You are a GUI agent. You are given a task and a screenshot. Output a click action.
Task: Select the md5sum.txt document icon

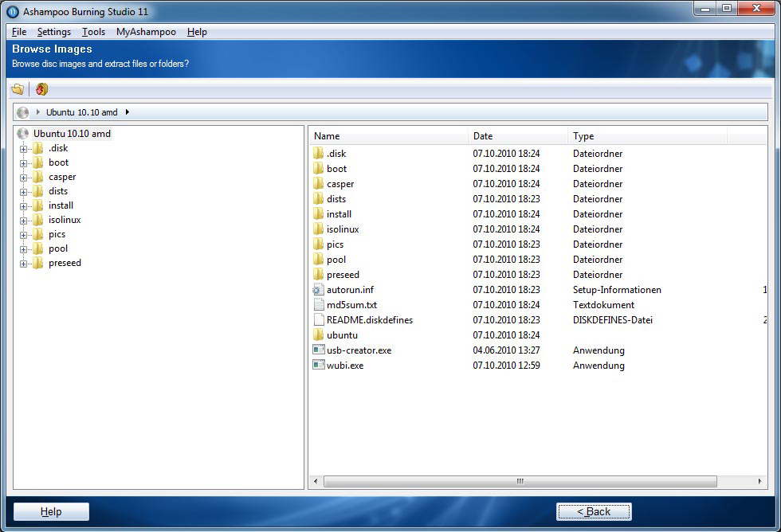(319, 305)
